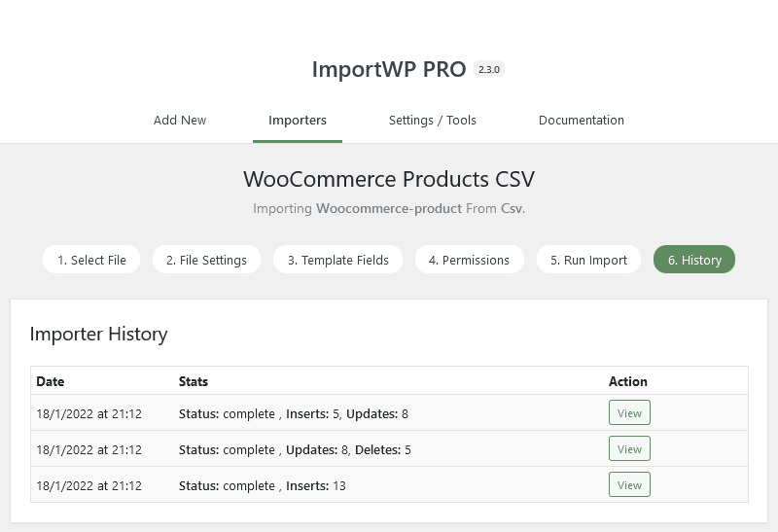
Task: Click the stats text with Updates: 8, Deletes: 5
Action: (x=295, y=450)
